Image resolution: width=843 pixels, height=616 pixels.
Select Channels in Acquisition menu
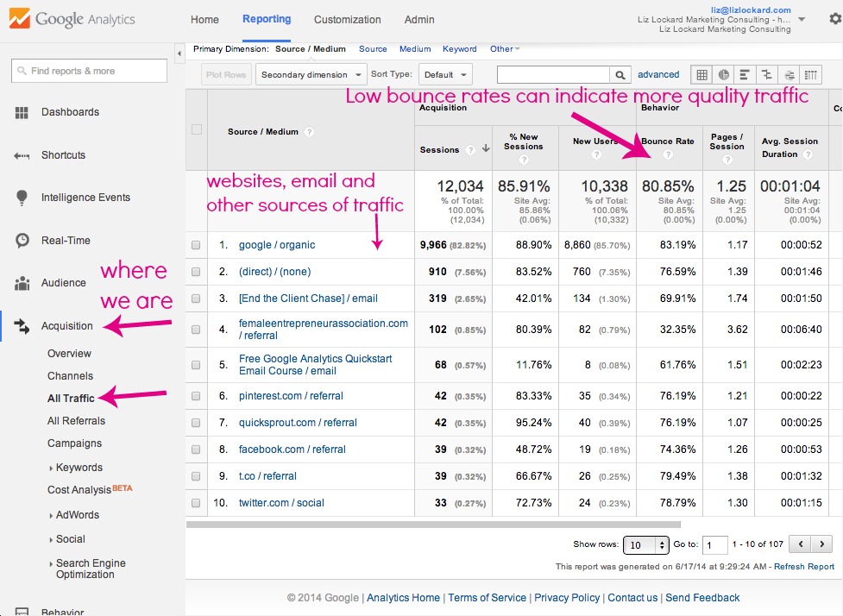[71, 376]
